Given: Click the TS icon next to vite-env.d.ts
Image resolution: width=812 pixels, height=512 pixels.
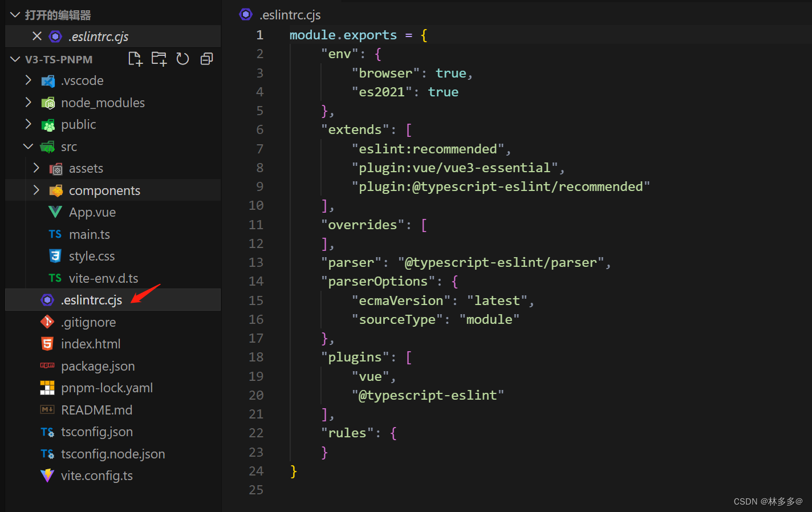Looking at the screenshot, I should [55, 278].
